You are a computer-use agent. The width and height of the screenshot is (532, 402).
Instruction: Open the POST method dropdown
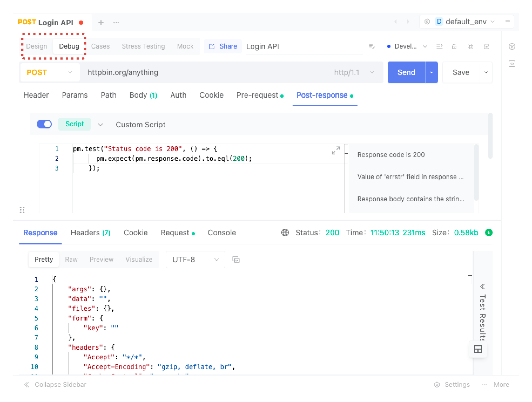coord(50,72)
